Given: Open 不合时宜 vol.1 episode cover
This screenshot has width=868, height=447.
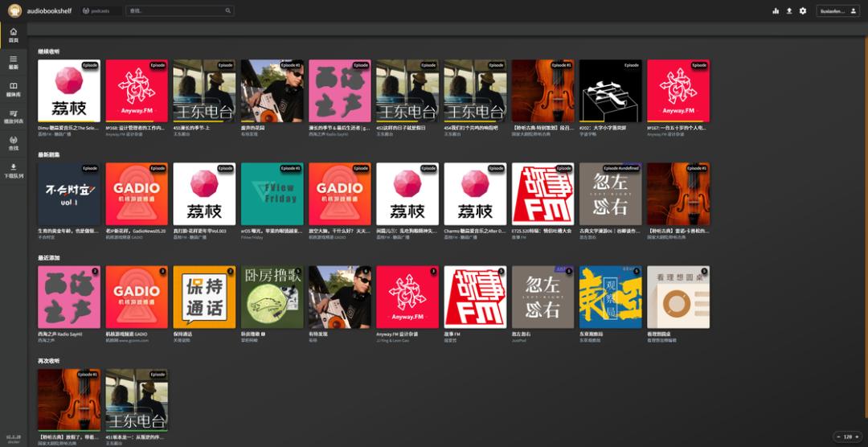Looking at the screenshot, I should [x=69, y=194].
